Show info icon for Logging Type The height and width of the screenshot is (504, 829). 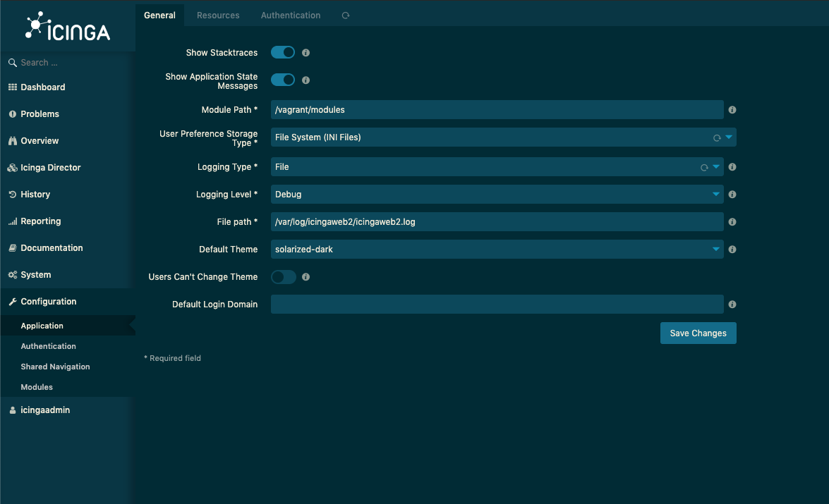pyautogui.click(x=732, y=167)
